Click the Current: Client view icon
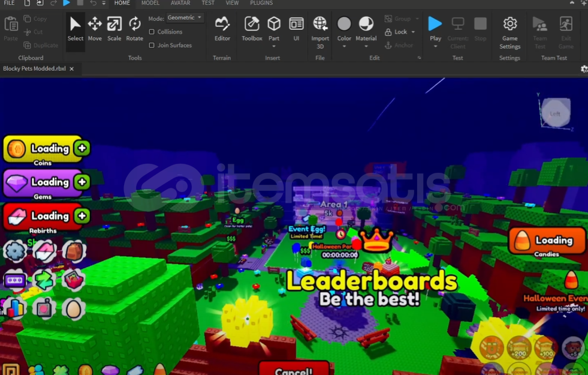Viewport: 588px width, 375px height. (457, 24)
